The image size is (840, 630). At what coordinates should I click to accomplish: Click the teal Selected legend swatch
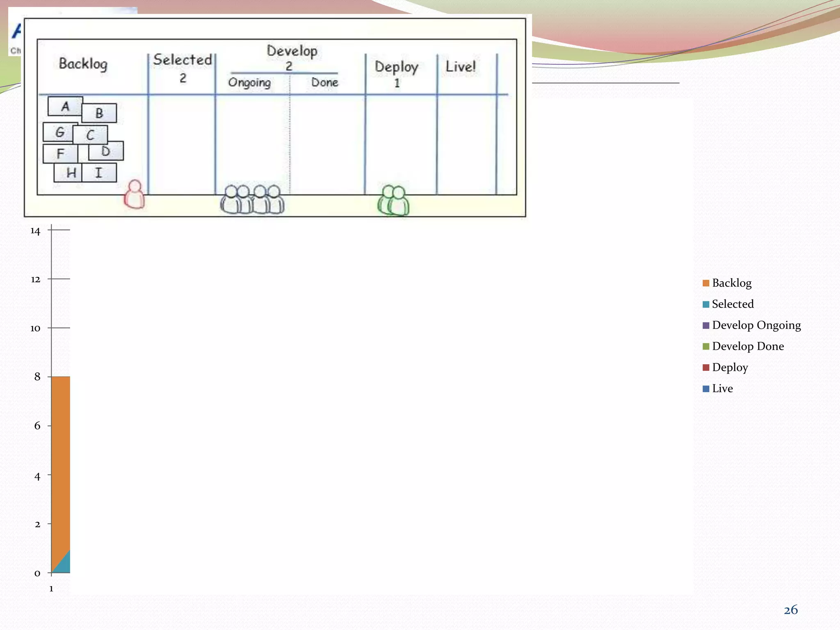[x=706, y=304]
